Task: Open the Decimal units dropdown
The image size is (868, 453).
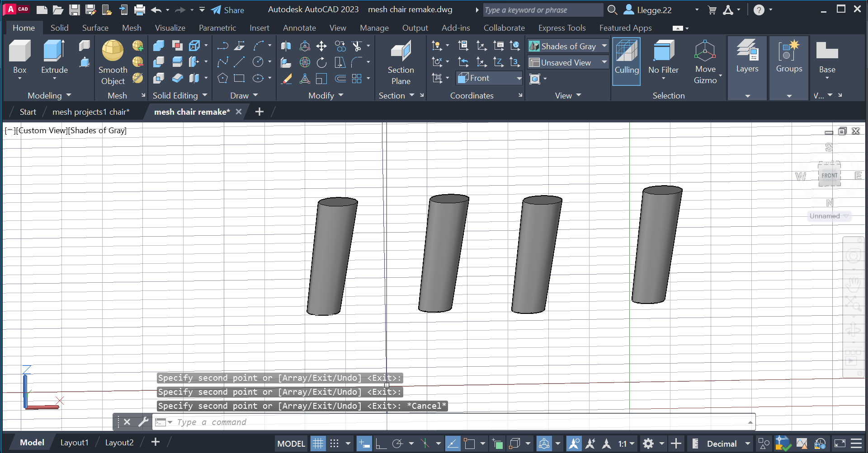Action: pyautogui.click(x=728, y=444)
